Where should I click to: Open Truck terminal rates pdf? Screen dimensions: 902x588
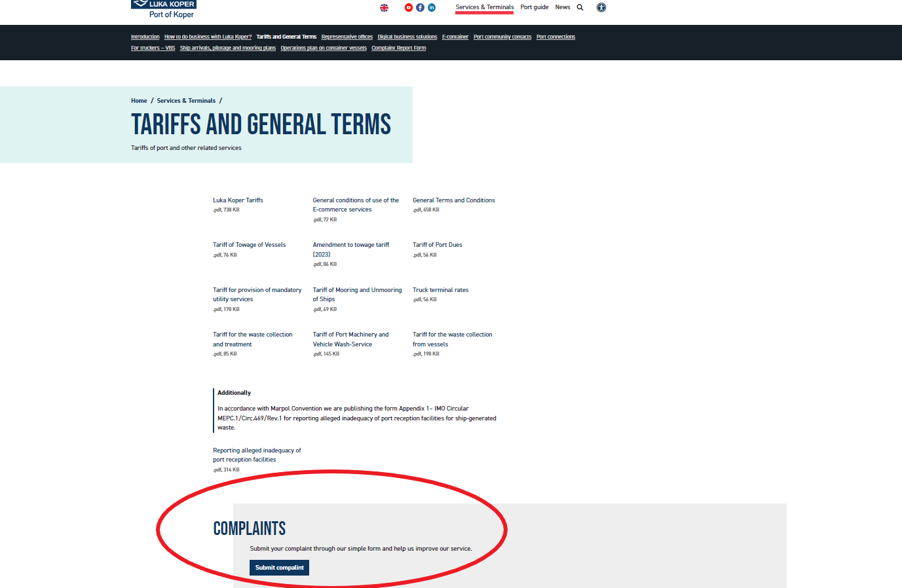point(441,290)
